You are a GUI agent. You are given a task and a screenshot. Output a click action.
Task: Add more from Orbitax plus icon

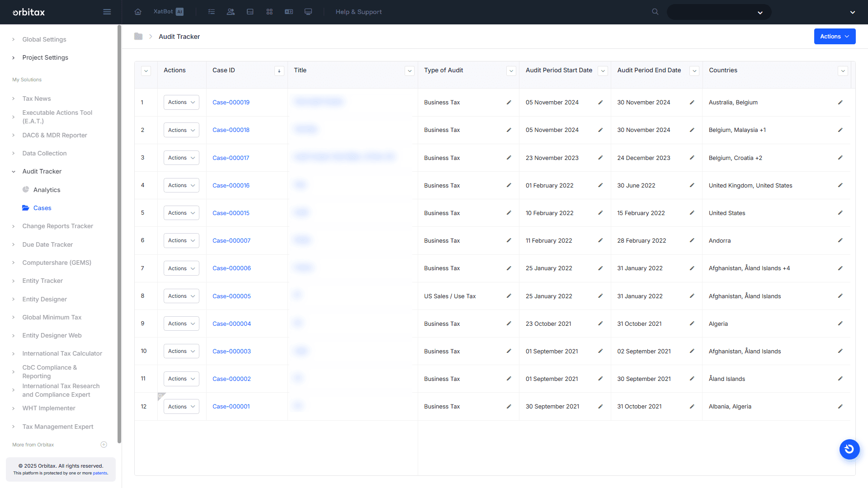tap(104, 445)
